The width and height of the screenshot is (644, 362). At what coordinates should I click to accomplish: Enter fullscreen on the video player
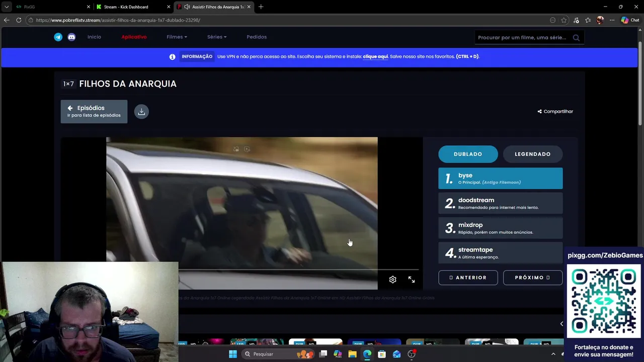[x=412, y=280]
